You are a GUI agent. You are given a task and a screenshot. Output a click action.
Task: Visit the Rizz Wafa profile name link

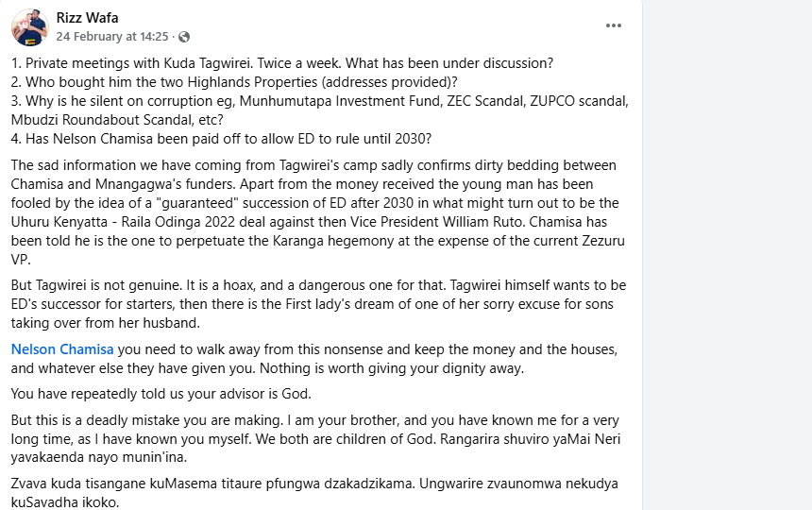[88, 18]
